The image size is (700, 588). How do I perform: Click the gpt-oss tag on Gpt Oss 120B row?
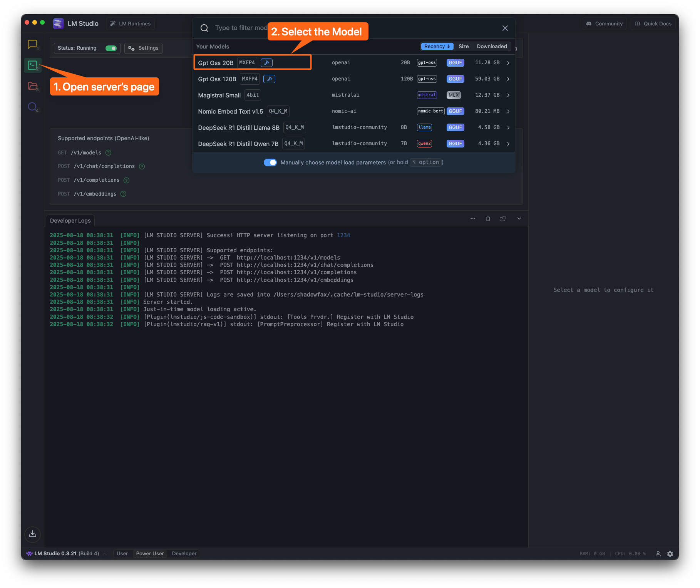click(427, 79)
